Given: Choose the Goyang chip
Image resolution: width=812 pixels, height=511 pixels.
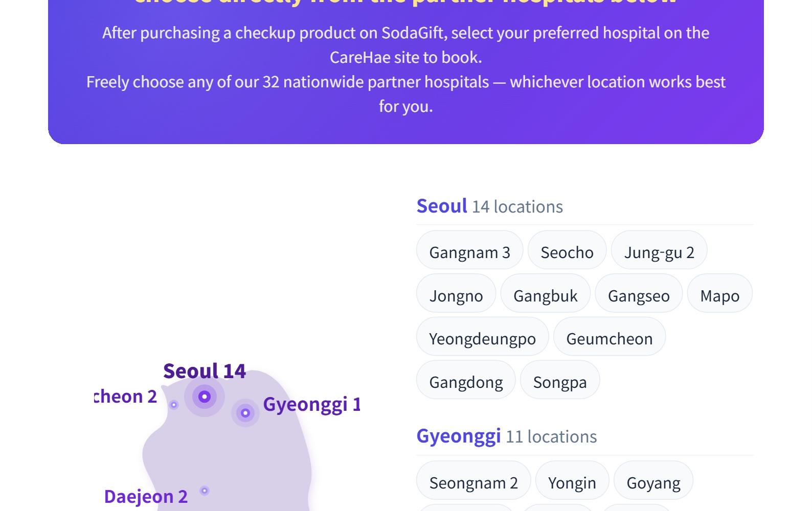Looking at the screenshot, I should point(653,480).
